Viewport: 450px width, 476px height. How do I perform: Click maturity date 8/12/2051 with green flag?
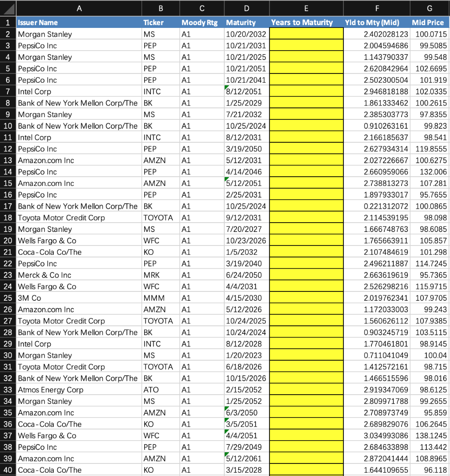(247, 92)
